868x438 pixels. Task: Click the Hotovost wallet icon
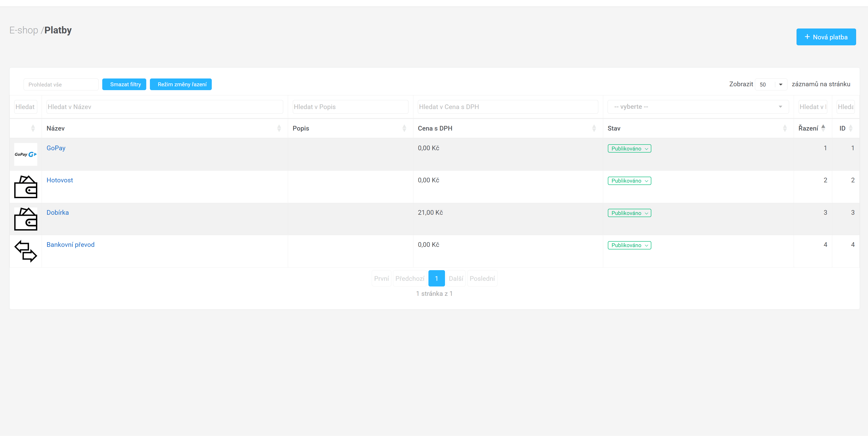click(26, 186)
